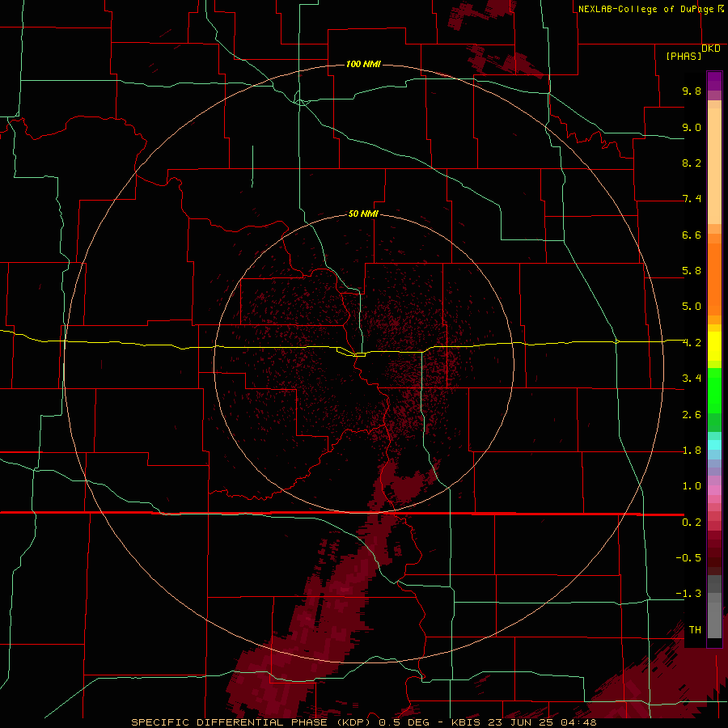Click "SPECIFIC DIFFERENTIAL PHASE" in the caption
The image size is (728, 728).
coord(228,722)
